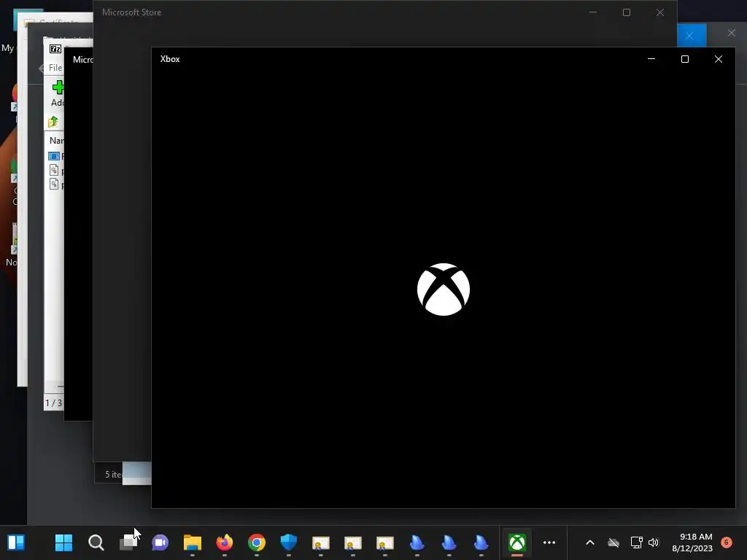Go up one folder in 7-Zip
Image resolution: width=747 pixels, height=560 pixels.
[x=53, y=122]
